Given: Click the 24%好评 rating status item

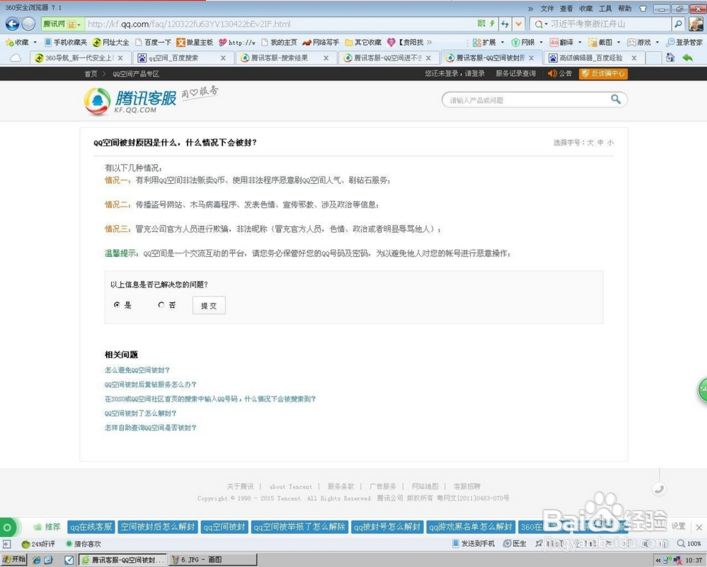Looking at the screenshot, I should [38, 544].
